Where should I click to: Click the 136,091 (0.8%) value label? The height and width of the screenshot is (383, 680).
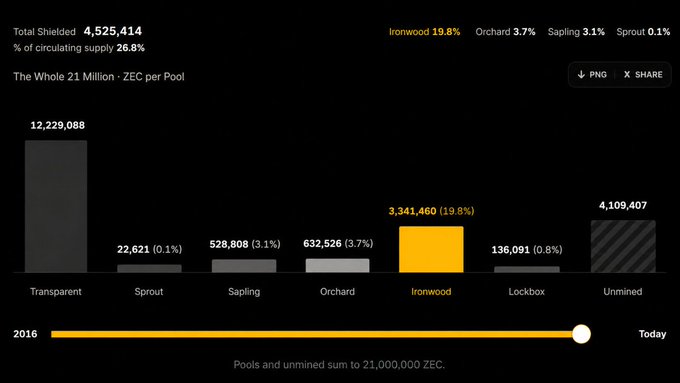pos(527,250)
